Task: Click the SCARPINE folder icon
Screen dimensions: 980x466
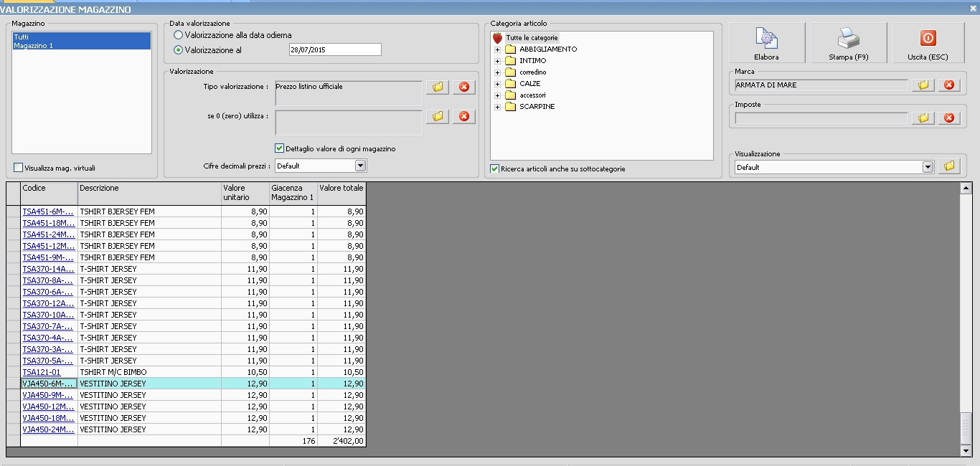Action: tap(510, 107)
